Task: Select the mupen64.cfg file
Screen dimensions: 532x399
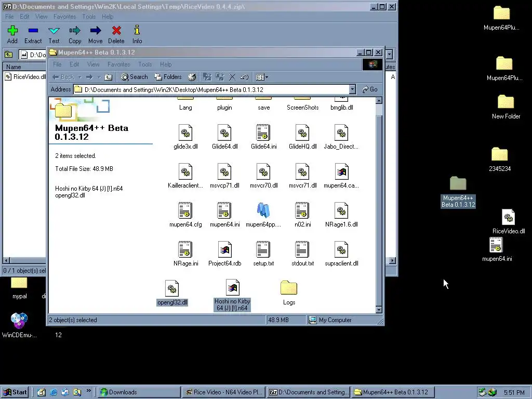Action: [185, 215]
